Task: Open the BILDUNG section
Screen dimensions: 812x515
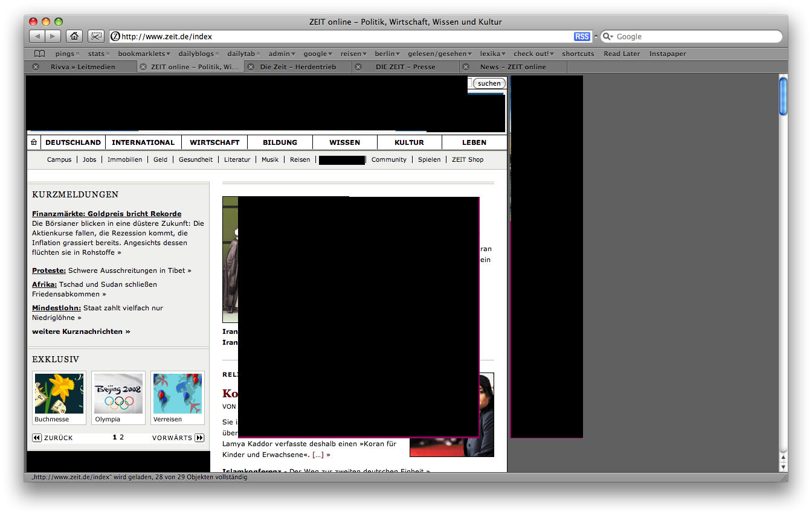Action: tap(280, 142)
